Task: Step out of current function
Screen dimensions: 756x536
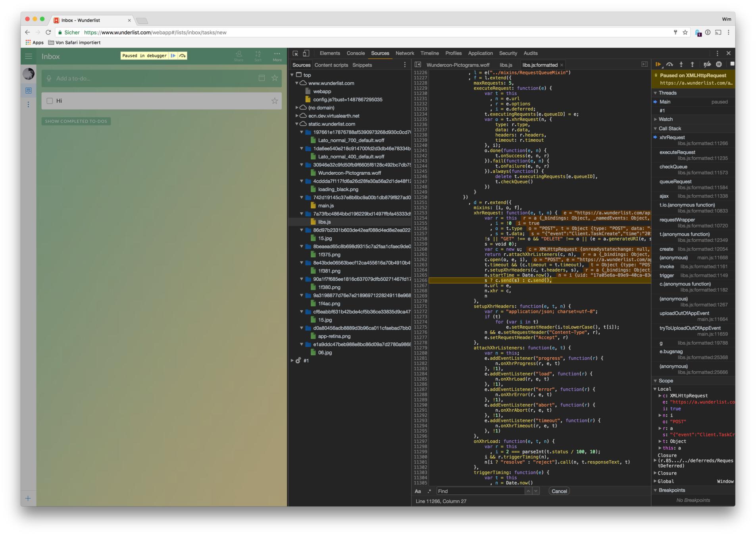Action: (x=692, y=64)
